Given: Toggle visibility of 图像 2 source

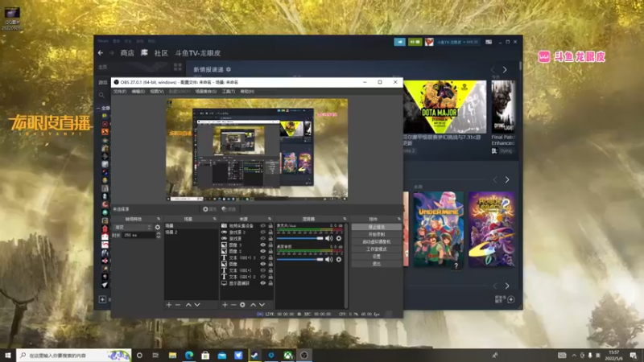Looking at the screenshot, I should coord(263,251).
